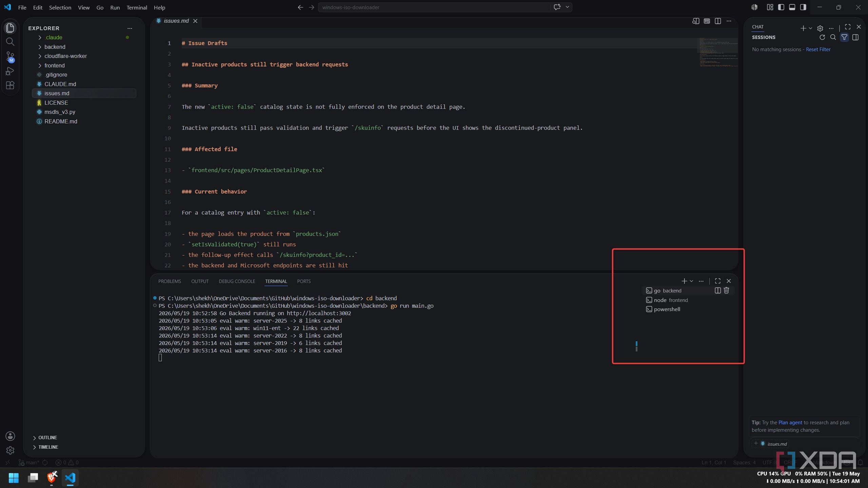The width and height of the screenshot is (868, 488).
Task: Toggle the sessions filter funnel
Action: [x=844, y=37]
